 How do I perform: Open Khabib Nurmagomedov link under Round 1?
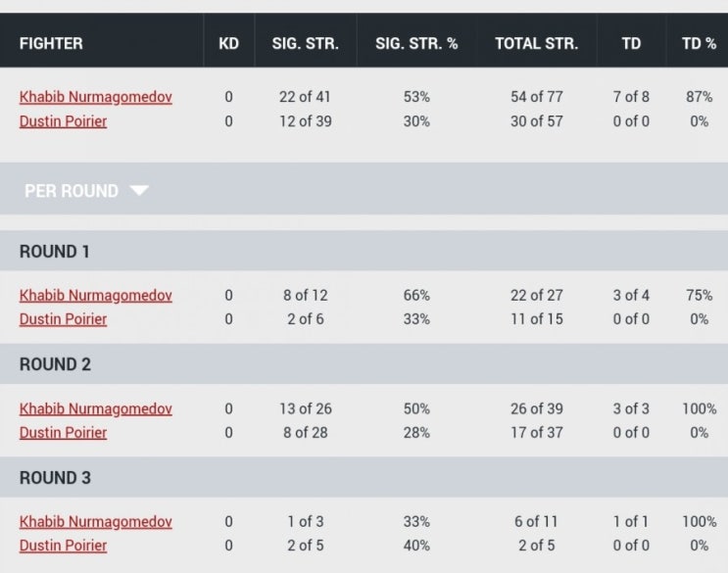tap(96, 296)
